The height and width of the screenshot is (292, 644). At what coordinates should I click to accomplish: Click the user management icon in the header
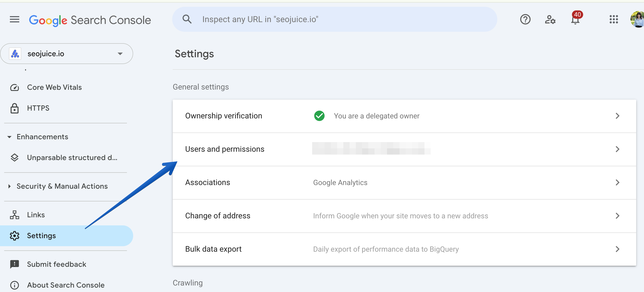[x=550, y=19]
